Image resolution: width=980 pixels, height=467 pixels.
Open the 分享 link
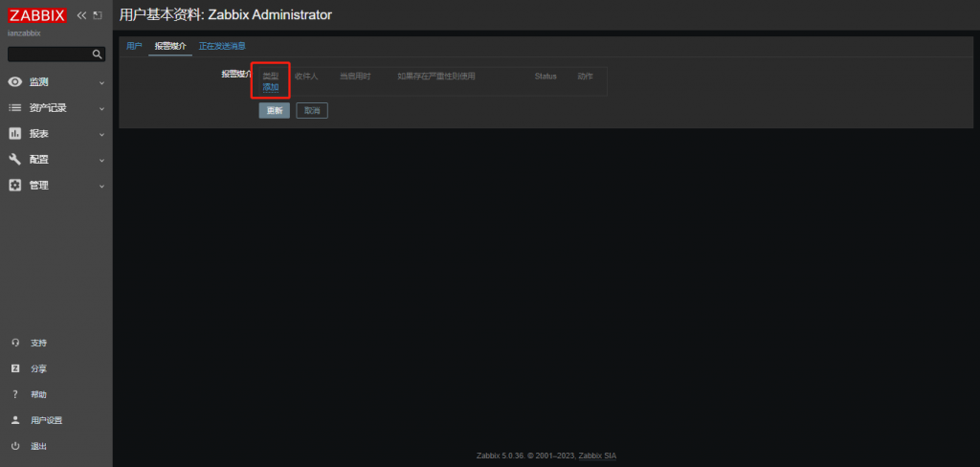click(38, 368)
